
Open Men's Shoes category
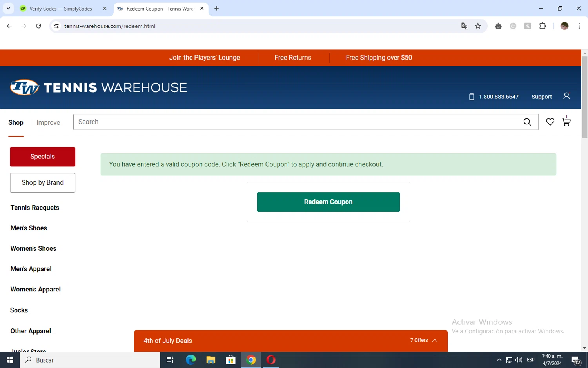[x=29, y=228]
